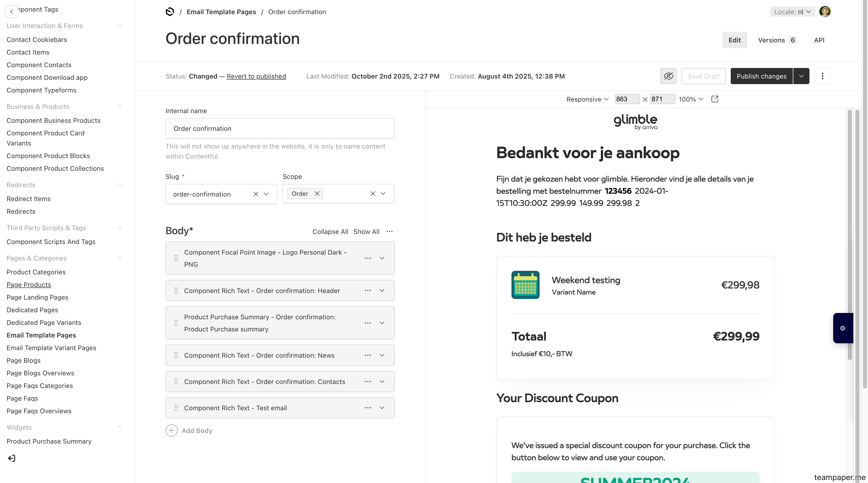Click the Payload logo home icon
Screen dimensions: 868x483
pos(170,12)
